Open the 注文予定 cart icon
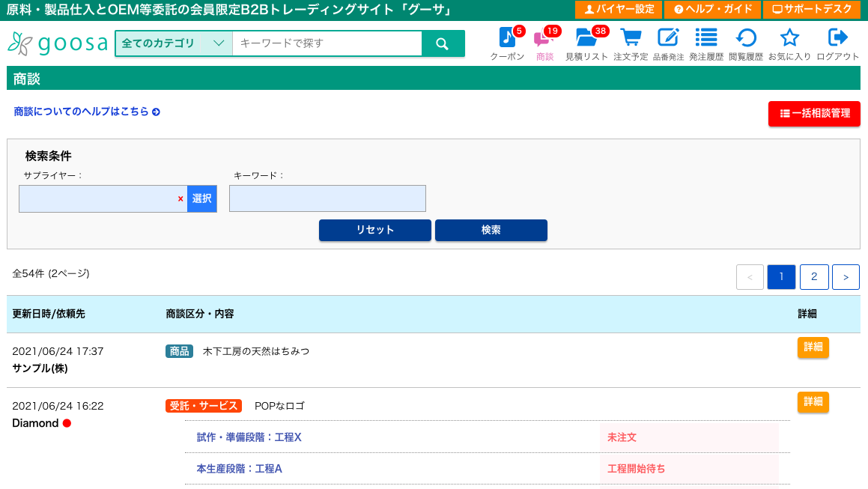 tap(631, 37)
